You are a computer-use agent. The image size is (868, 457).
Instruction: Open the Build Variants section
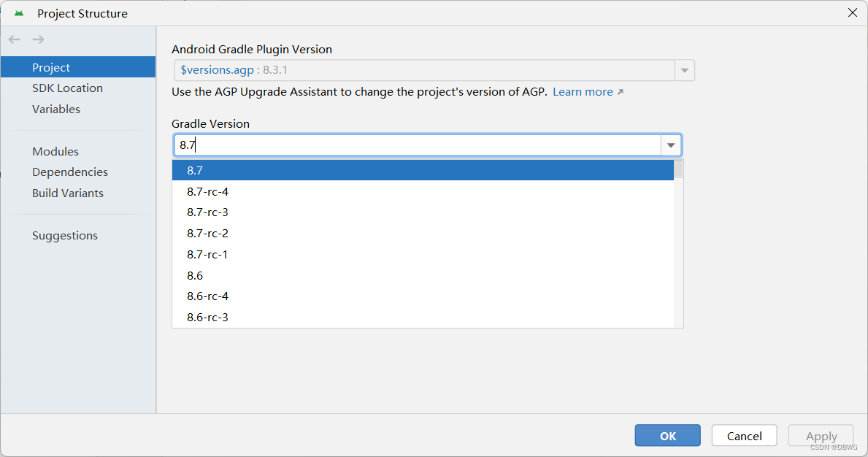68,193
